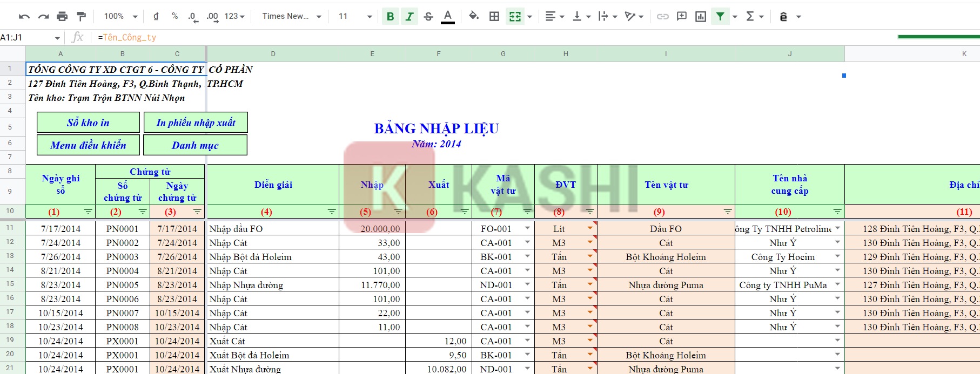Insert a comment
980x374 pixels.
point(682,16)
